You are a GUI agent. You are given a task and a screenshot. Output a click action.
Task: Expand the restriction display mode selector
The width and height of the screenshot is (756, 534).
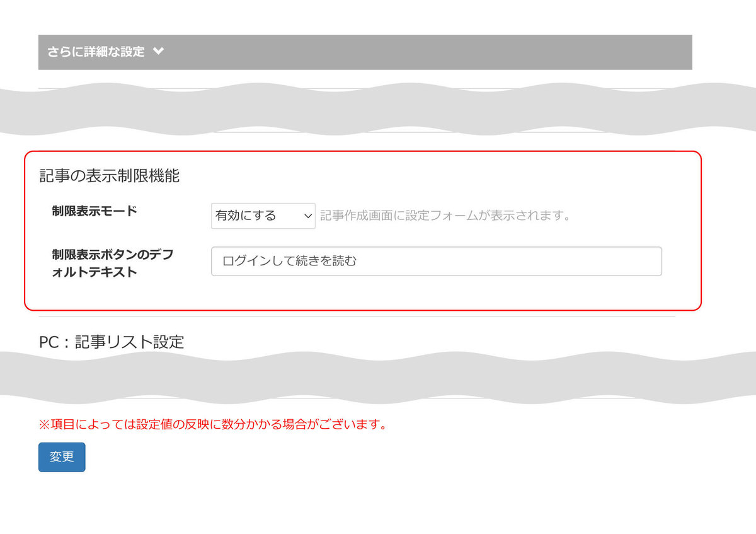(x=263, y=215)
